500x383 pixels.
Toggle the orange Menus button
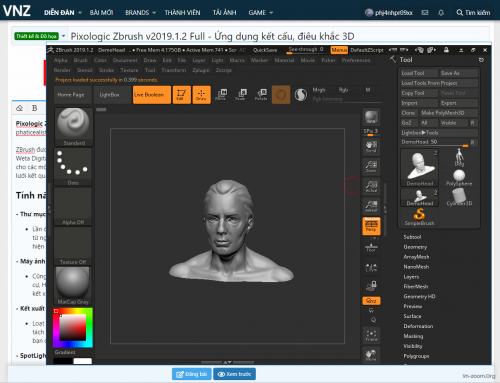tap(339, 50)
